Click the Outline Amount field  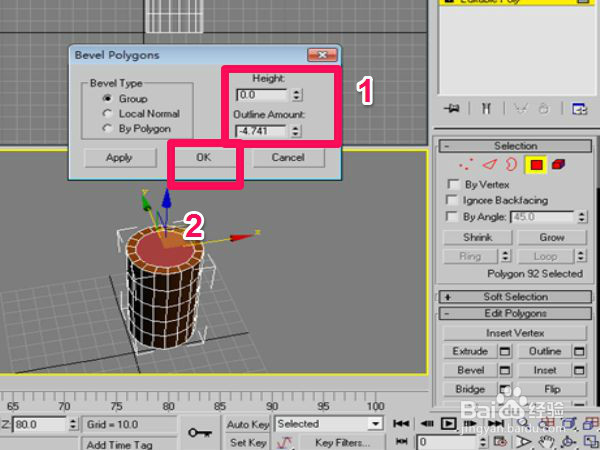tap(260, 131)
